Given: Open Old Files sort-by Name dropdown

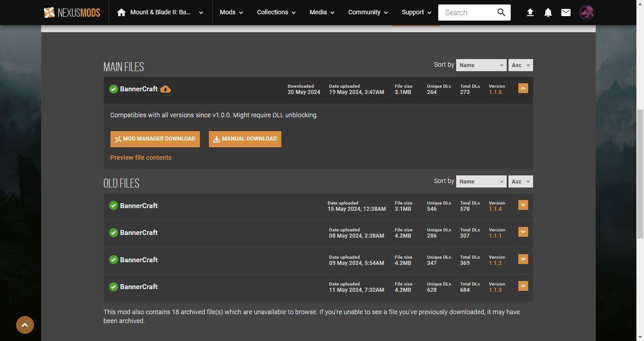Looking at the screenshot, I should pyautogui.click(x=481, y=182).
